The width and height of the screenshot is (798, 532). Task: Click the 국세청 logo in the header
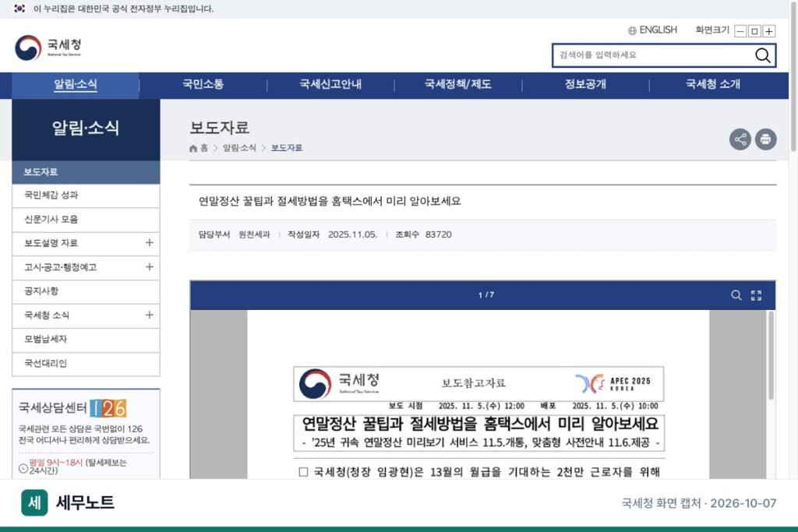(48, 48)
